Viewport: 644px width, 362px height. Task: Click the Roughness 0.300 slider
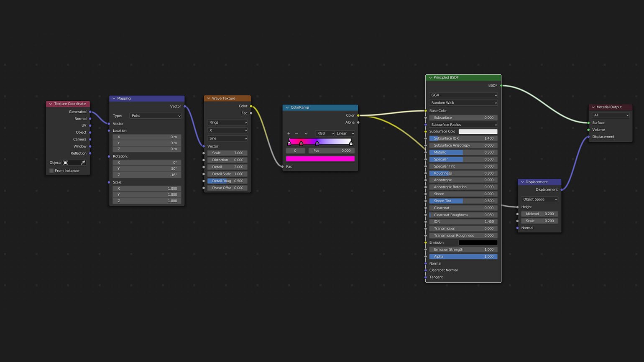(463, 173)
